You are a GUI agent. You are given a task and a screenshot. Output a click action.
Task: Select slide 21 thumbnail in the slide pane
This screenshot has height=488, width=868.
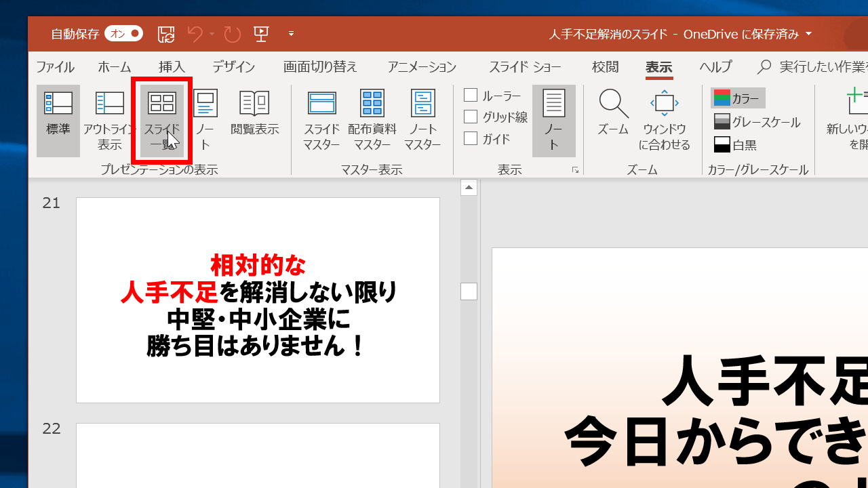(258, 300)
